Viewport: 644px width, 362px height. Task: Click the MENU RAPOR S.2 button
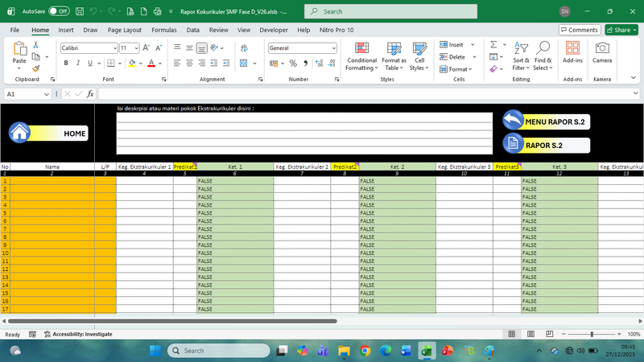click(546, 121)
